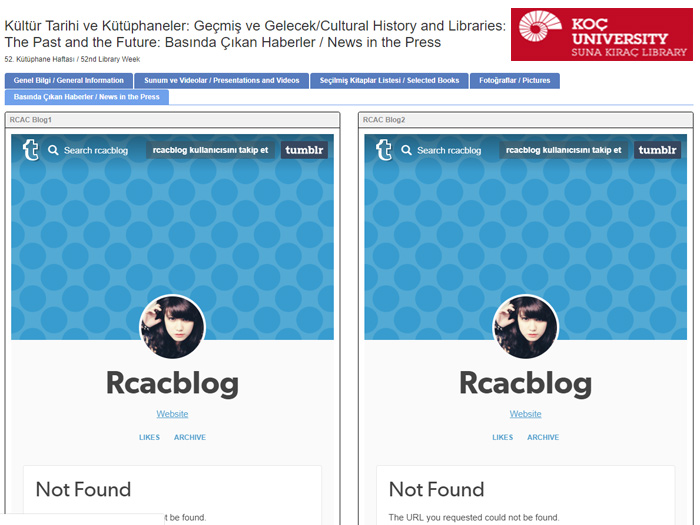This screenshot has width=700, height=525.
Task: Follow rcacblog via 'kullanıcısını takip et' in Blog2
Action: 563,150
